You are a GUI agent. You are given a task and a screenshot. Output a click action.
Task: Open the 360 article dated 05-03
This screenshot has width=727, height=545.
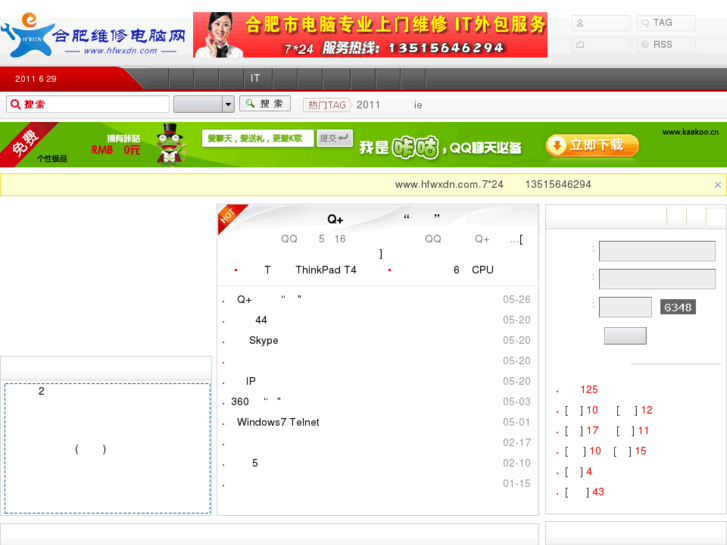[256, 402]
